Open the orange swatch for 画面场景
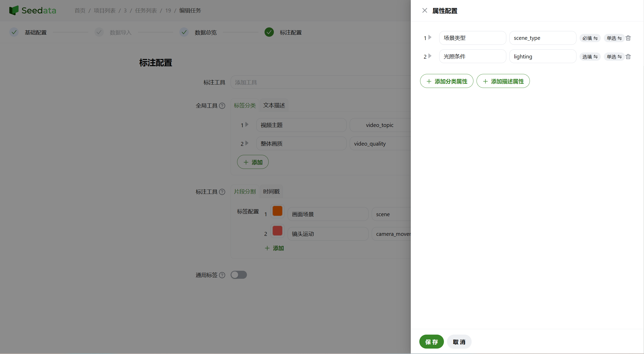Viewport: 644px width, 354px height. click(x=277, y=211)
